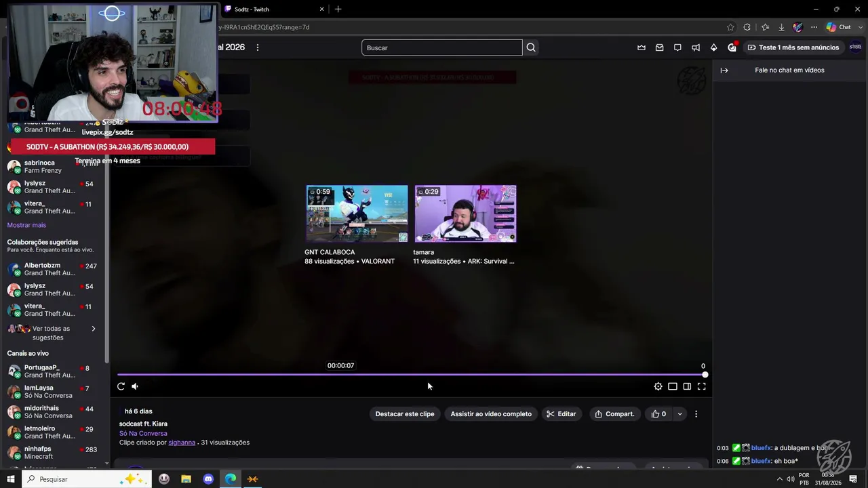The image size is (868, 488).
Task: Collapse the chat panel with arrow icon
Action: (x=724, y=70)
